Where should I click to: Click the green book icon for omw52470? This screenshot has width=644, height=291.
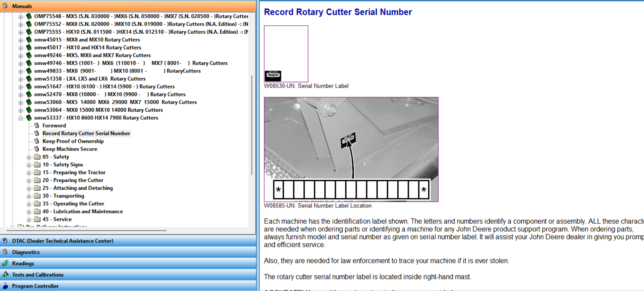[29, 94]
